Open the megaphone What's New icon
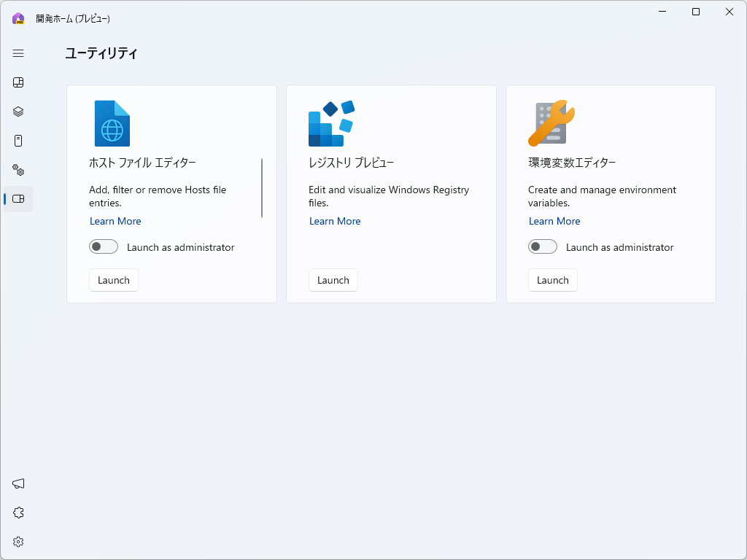 pos(18,483)
